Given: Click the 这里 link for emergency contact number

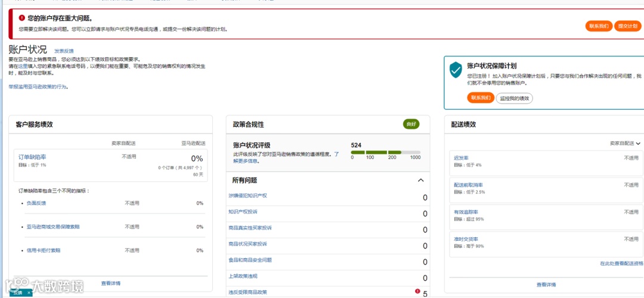Looking at the screenshot, I should tap(23, 66).
